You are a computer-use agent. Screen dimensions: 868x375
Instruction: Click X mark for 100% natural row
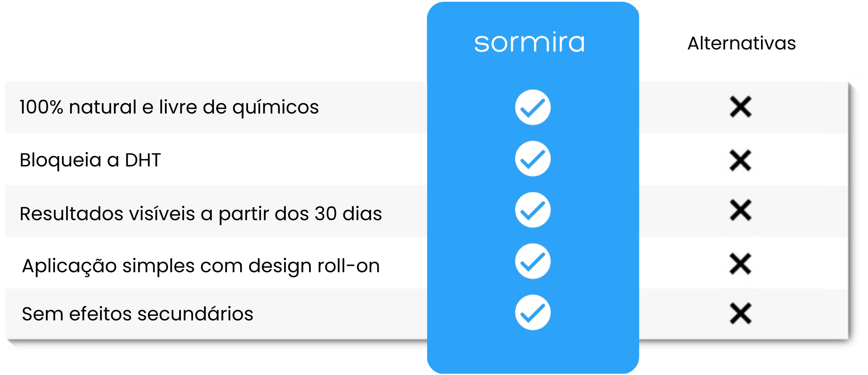[x=741, y=107]
